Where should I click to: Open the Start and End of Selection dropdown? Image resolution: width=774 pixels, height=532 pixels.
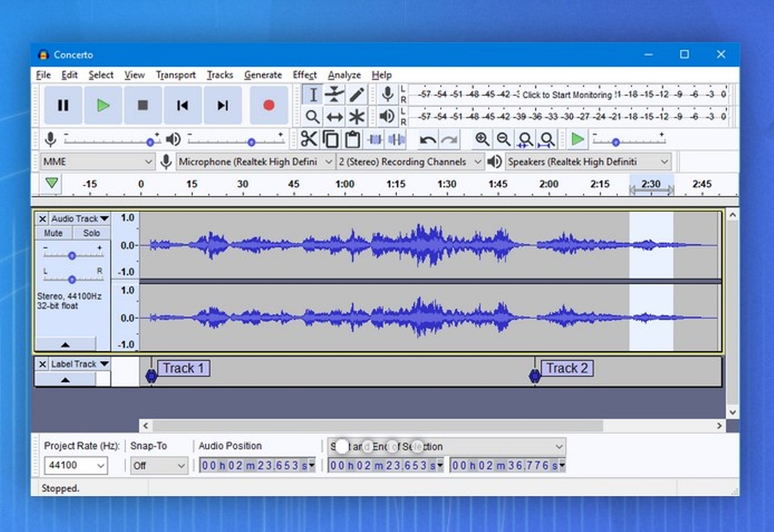click(447, 447)
